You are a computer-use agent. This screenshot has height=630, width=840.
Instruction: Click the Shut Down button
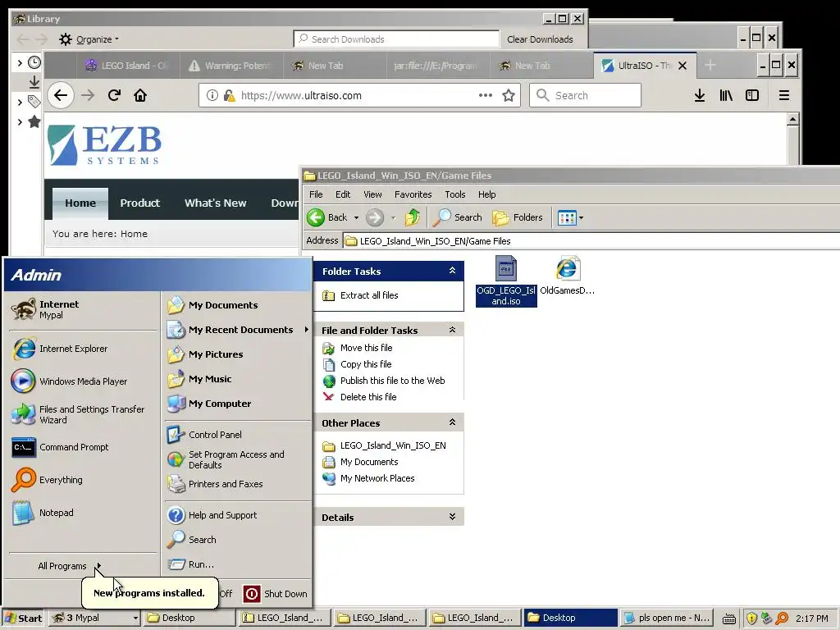[276, 594]
